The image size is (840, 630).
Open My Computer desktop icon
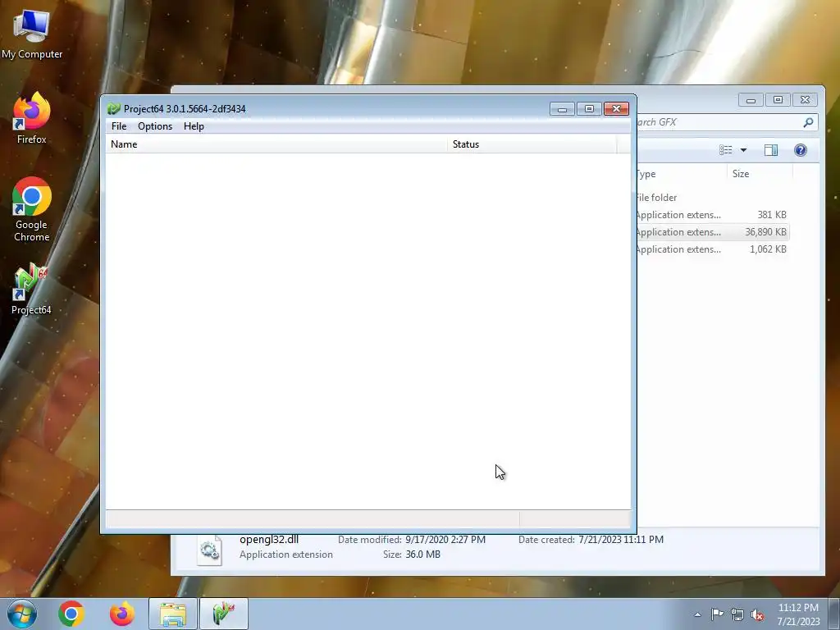click(x=32, y=34)
